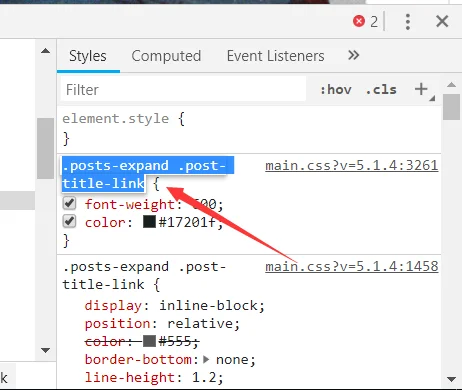Add new style rule with plus icon
Screen dimensions: 462x390
pyautogui.click(x=421, y=89)
